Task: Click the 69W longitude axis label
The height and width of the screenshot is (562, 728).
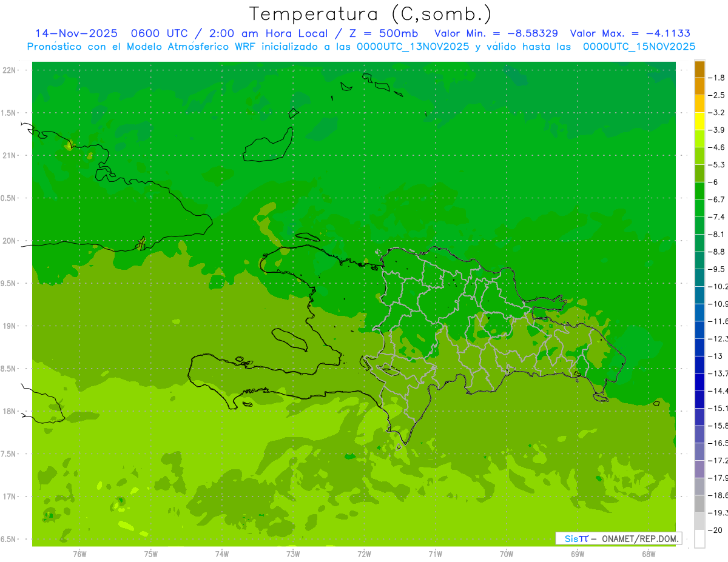Action: coord(577,554)
